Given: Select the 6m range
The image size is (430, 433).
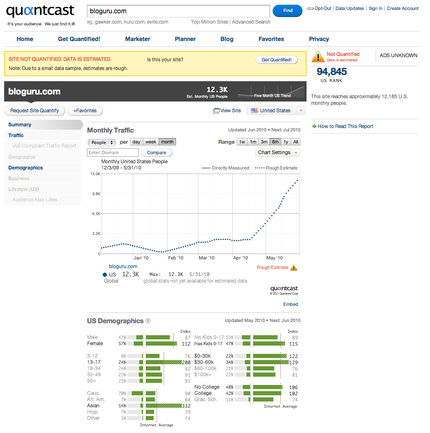Looking at the screenshot, I should (x=275, y=142).
